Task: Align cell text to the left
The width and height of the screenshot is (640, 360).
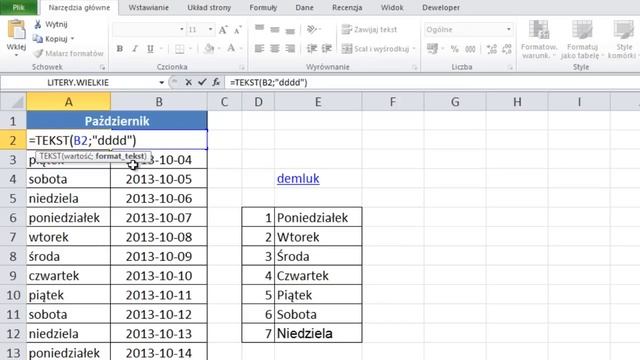Action: point(259,49)
